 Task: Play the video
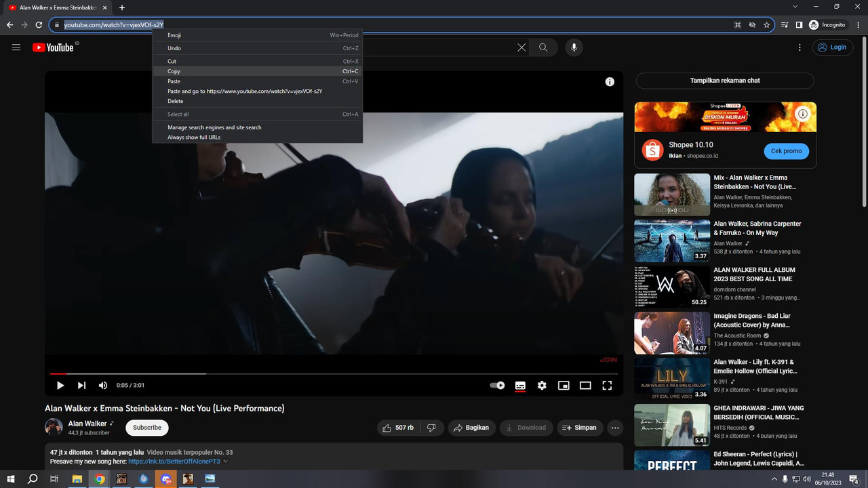60,385
